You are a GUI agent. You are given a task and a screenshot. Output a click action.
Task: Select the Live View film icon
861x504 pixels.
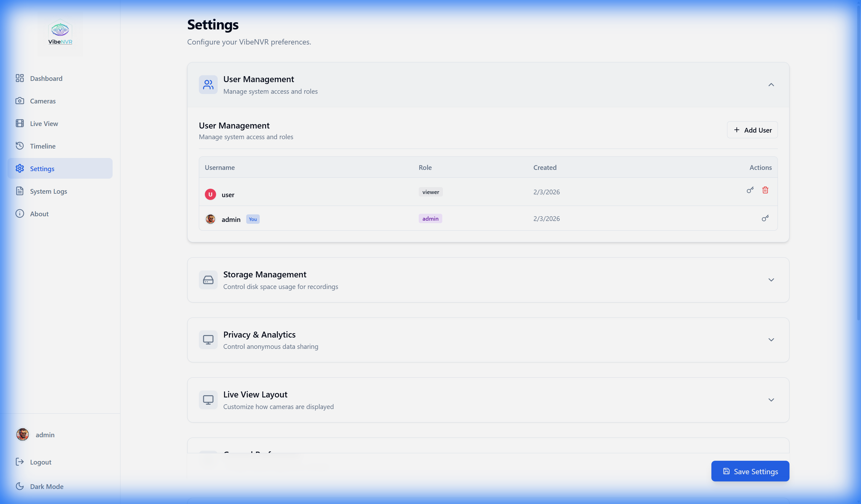pyautogui.click(x=19, y=123)
